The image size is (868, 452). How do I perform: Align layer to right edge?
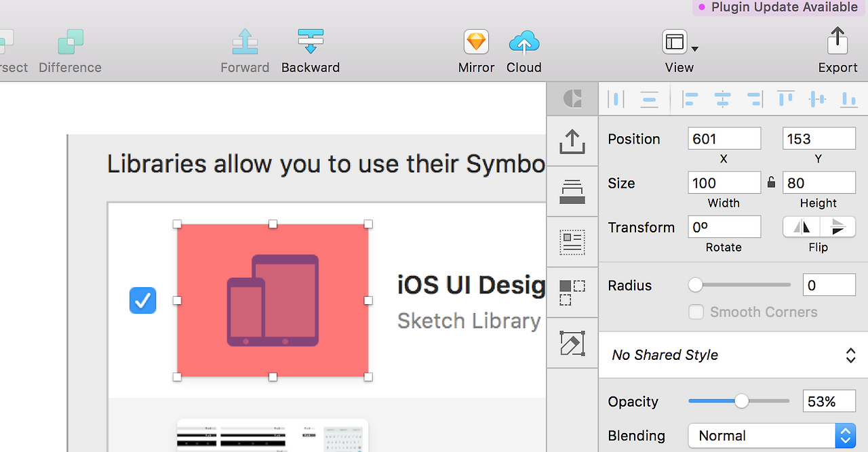pos(755,100)
